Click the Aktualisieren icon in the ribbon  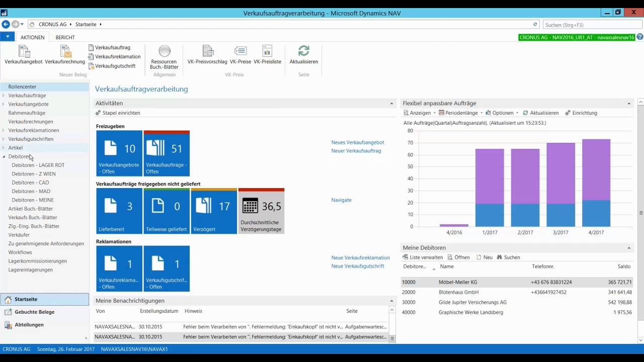click(x=304, y=55)
